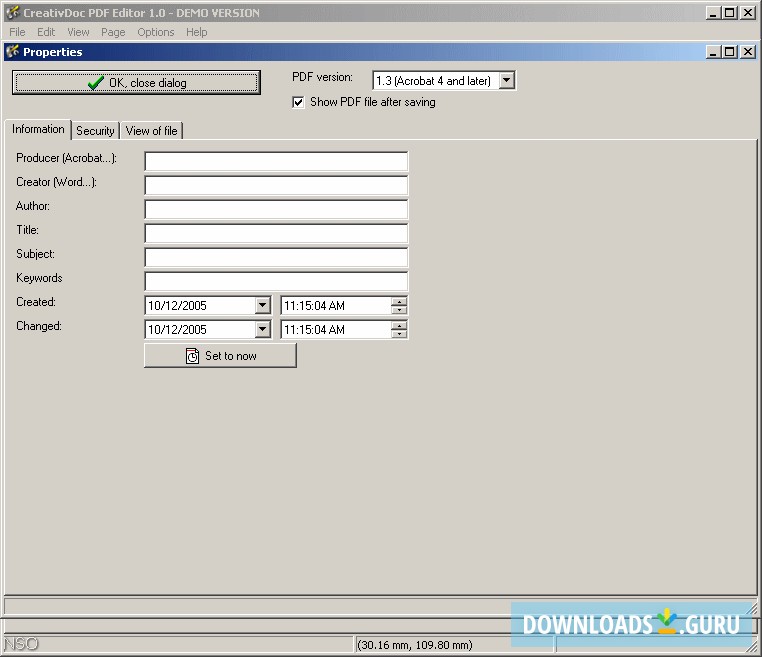Toggle Show PDF file after saving checkbox

(298, 102)
